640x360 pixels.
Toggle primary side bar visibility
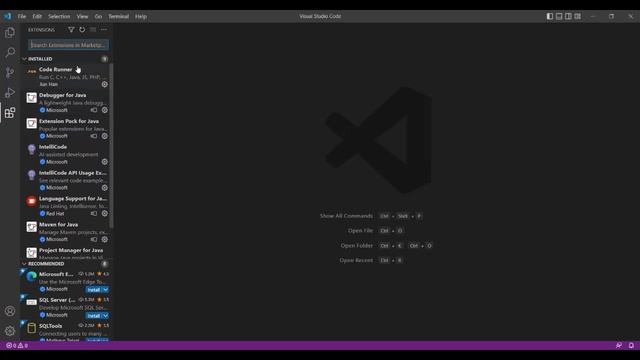pyautogui.click(x=550, y=16)
